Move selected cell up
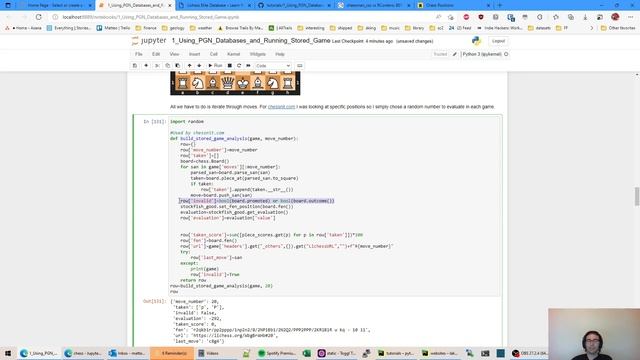The image size is (640, 360). (x=189, y=66)
